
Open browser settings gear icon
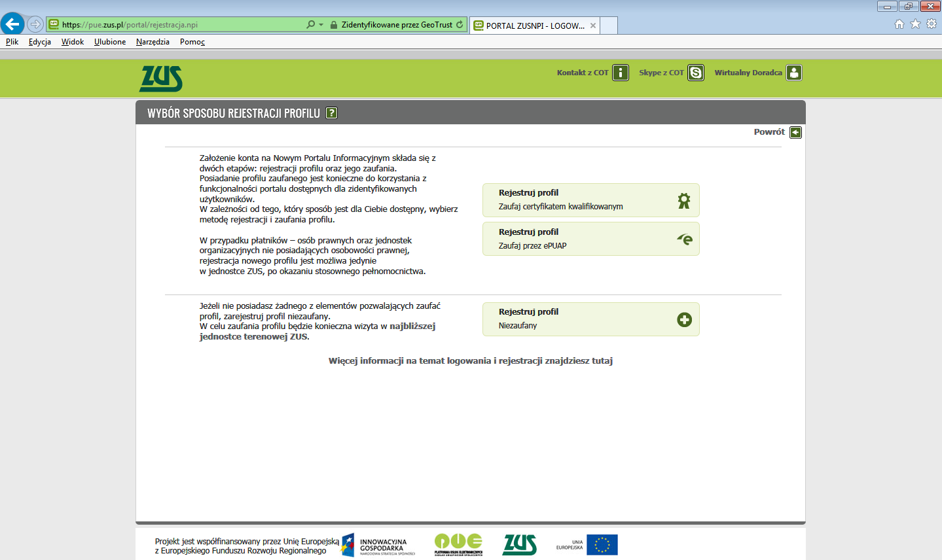[931, 24]
